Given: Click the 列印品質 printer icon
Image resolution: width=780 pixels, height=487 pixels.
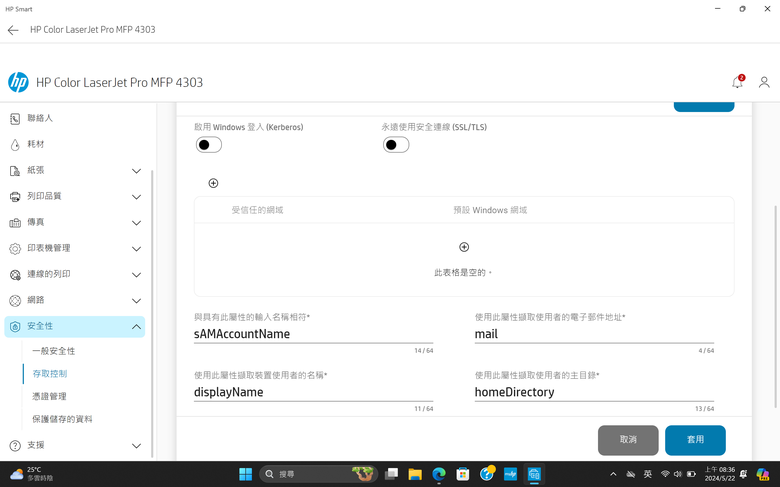Looking at the screenshot, I should [15, 196].
